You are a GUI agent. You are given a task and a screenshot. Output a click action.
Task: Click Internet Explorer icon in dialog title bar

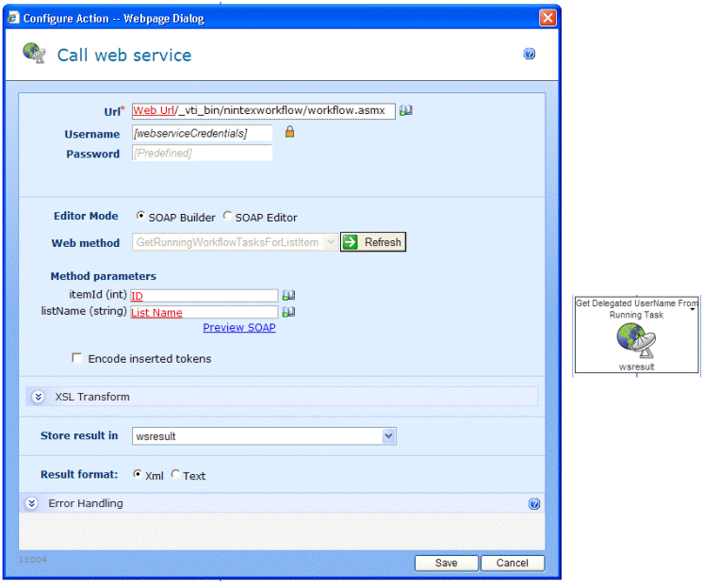[12, 18]
